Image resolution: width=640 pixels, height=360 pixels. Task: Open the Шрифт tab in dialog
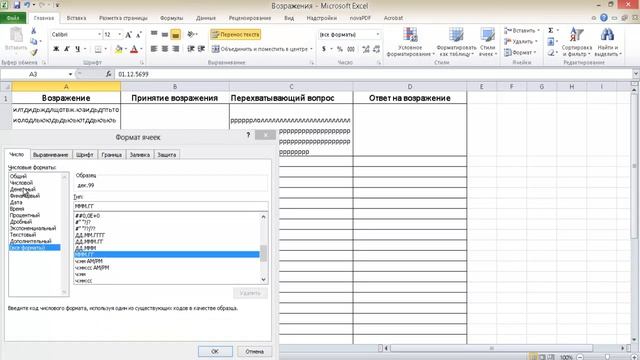(85, 155)
